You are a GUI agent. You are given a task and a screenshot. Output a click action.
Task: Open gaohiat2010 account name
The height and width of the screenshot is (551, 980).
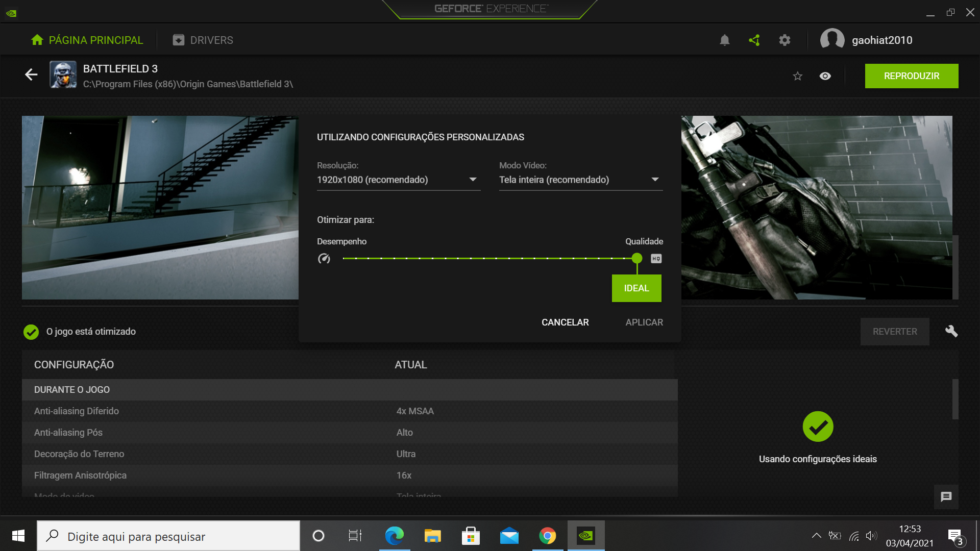click(882, 40)
